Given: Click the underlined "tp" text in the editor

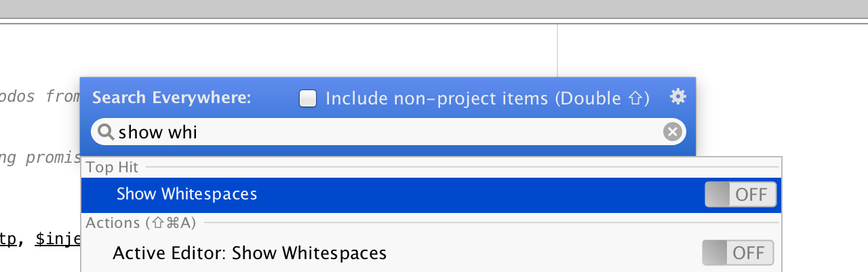Looking at the screenshot, I should point(7,239).
